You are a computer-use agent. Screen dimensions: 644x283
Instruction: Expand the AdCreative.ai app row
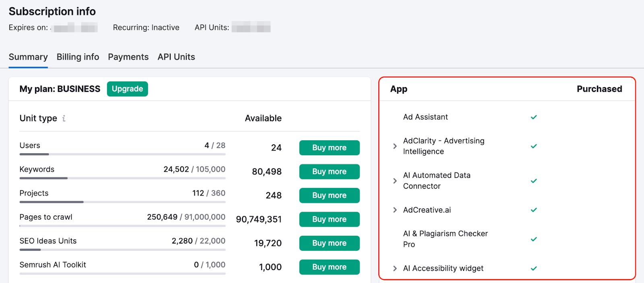pos(395,210)
